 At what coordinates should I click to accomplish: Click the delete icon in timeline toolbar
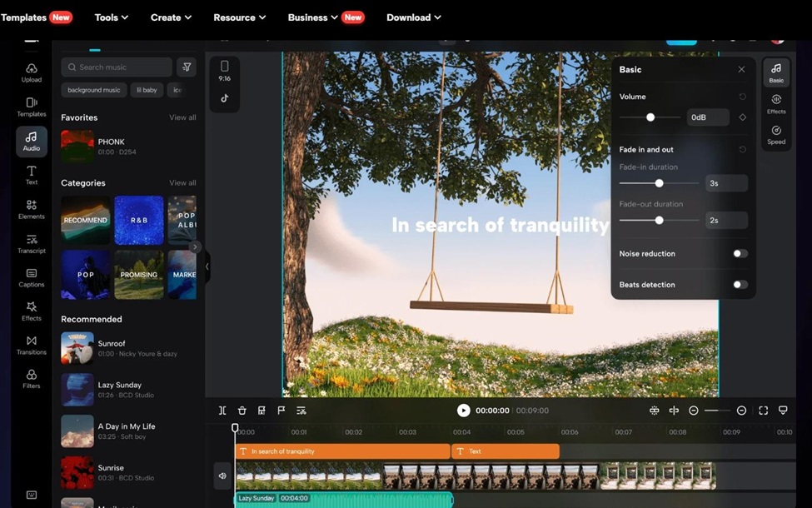point(242,410)
